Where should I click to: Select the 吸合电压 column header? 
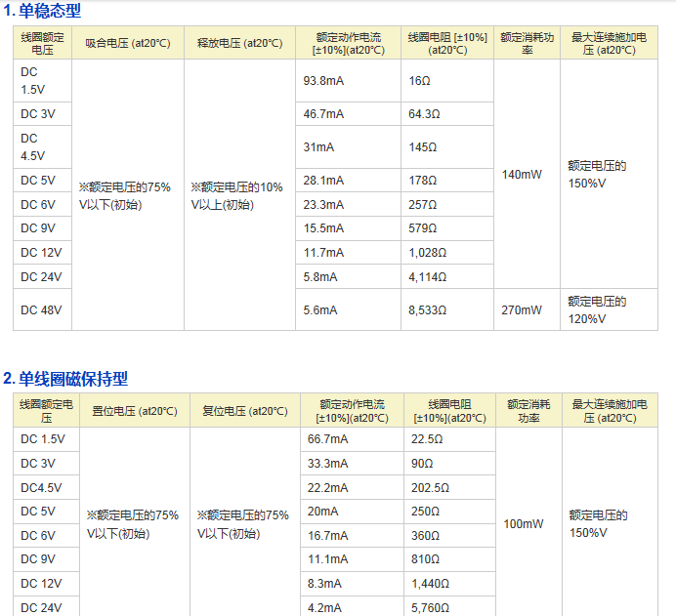tap(127, 43)
